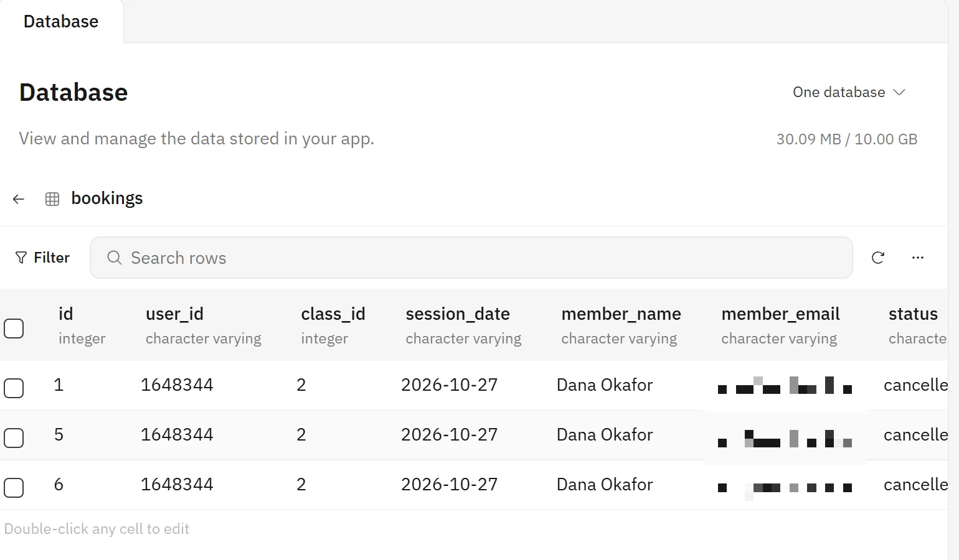The width and height of the screenshot is (959, 560).
Task: Click the status cell of row id 1
Action: [915, 385]
